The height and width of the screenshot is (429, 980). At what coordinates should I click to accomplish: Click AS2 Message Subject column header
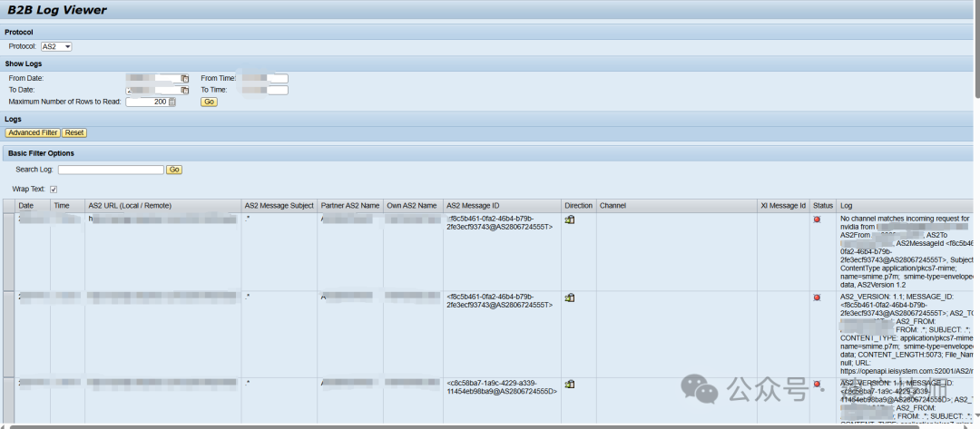point(279,206)
